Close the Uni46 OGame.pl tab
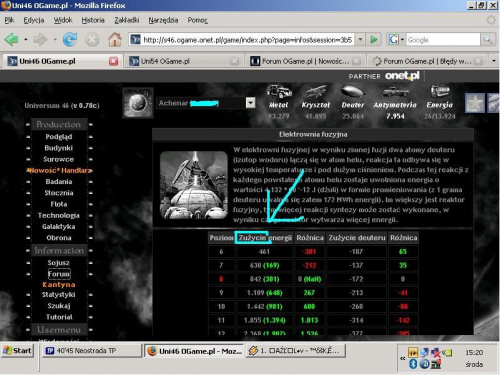 point(113,61)
